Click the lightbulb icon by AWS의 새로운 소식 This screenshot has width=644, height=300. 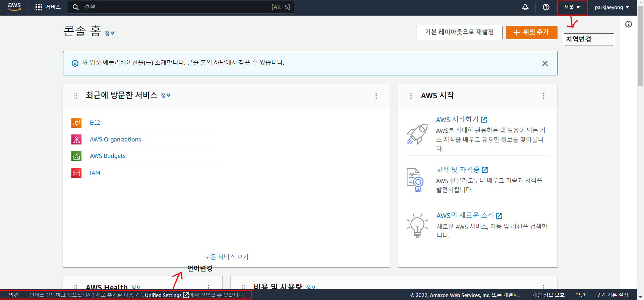click(x=417, y=225)
